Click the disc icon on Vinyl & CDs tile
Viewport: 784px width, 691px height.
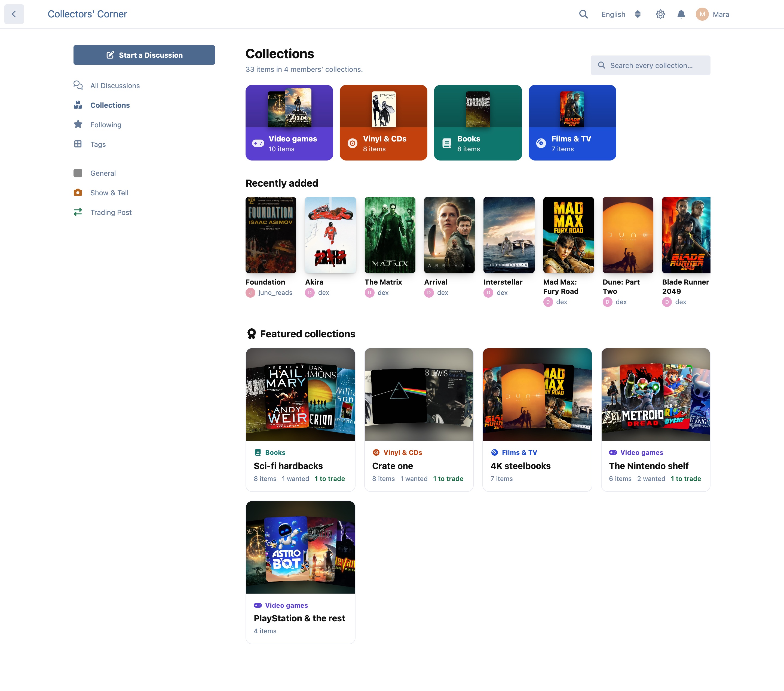tap(352, 143)
